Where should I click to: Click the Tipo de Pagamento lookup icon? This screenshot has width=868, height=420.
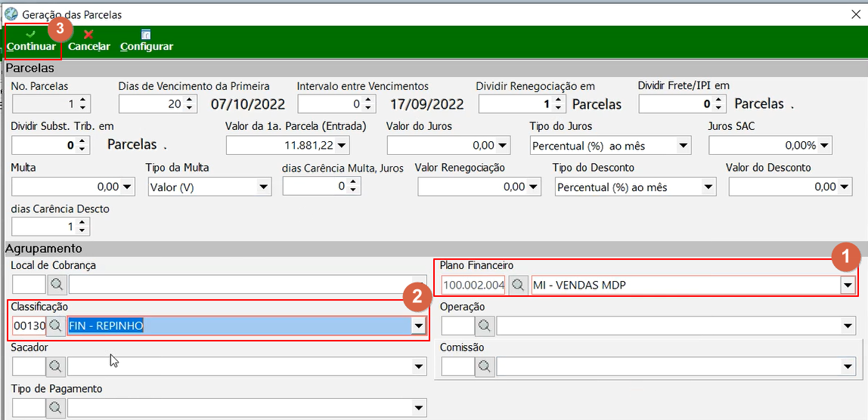(x=57, y=408)
